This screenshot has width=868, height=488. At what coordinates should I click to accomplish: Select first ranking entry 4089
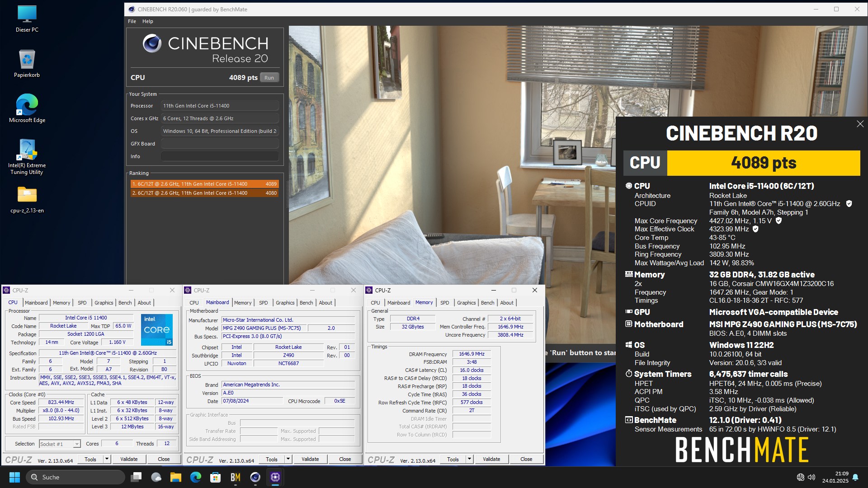(204, 184)
